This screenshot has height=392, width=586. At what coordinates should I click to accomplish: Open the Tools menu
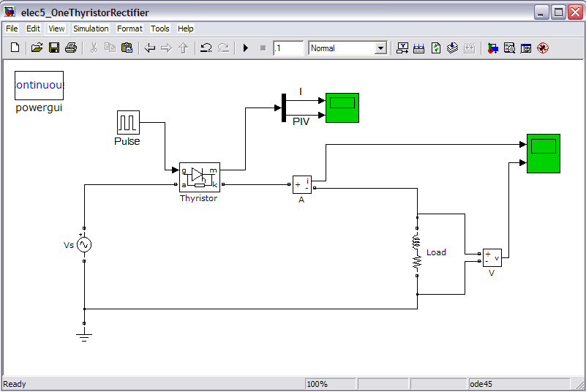tap(159, 29)
